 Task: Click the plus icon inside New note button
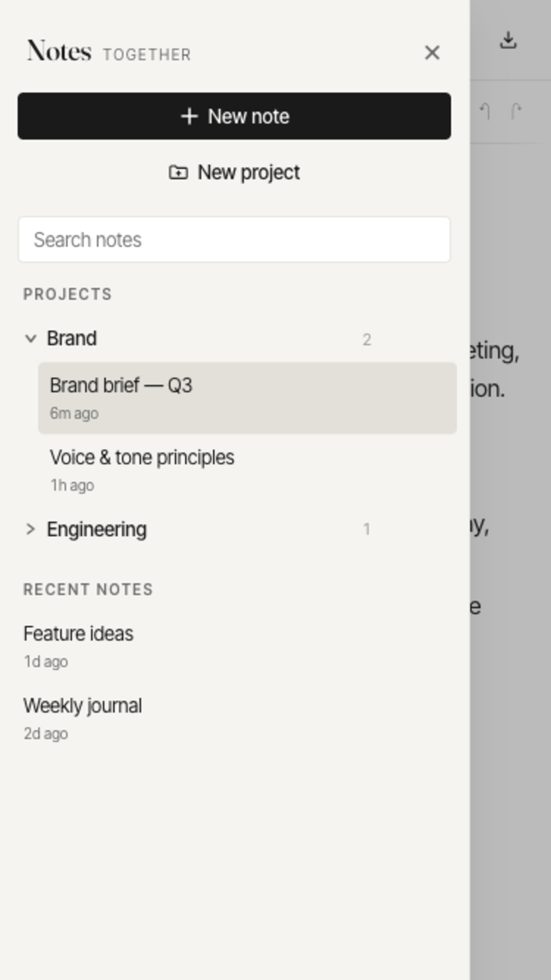pos(190,116)
